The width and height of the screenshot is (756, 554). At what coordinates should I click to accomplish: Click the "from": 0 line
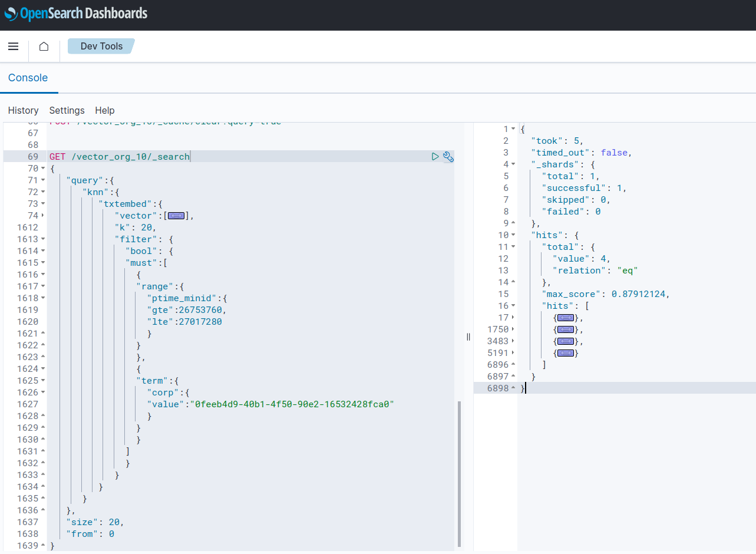tap(90, 534)
